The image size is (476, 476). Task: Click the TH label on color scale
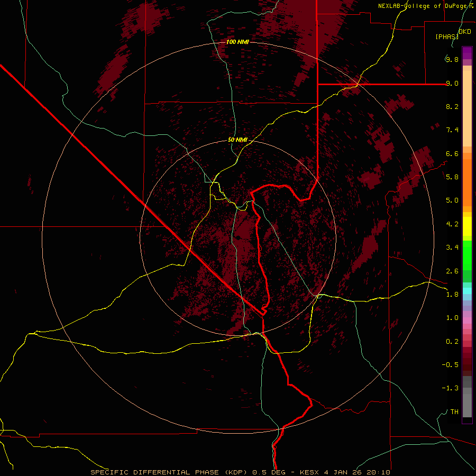tap(454, 411)
